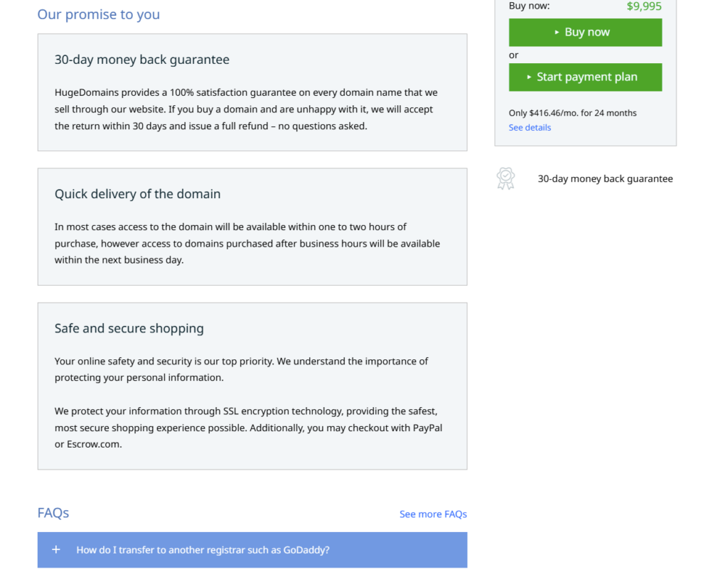Click the Our promise to you heading
Viewport: 728px width, 569px height.
point(99,14)
